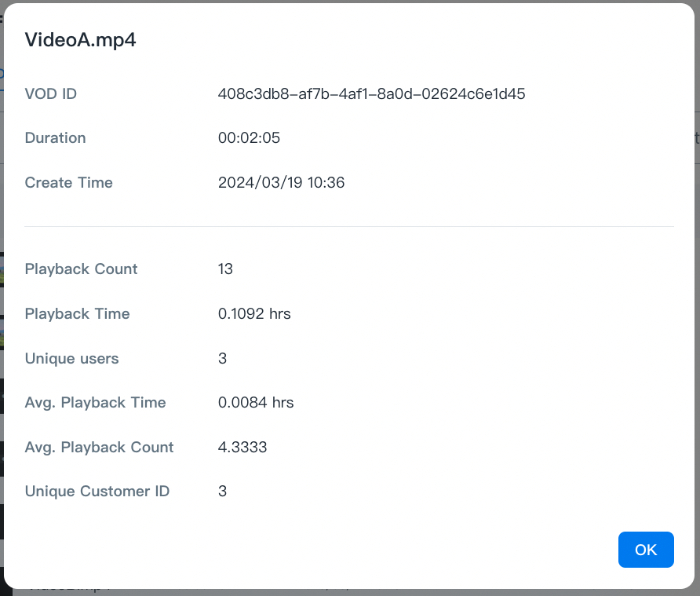This screenshot has width=700, height=596.
Task: Click the 2024/03/19 10:36 creation date
Action: (x=281, y=183)
